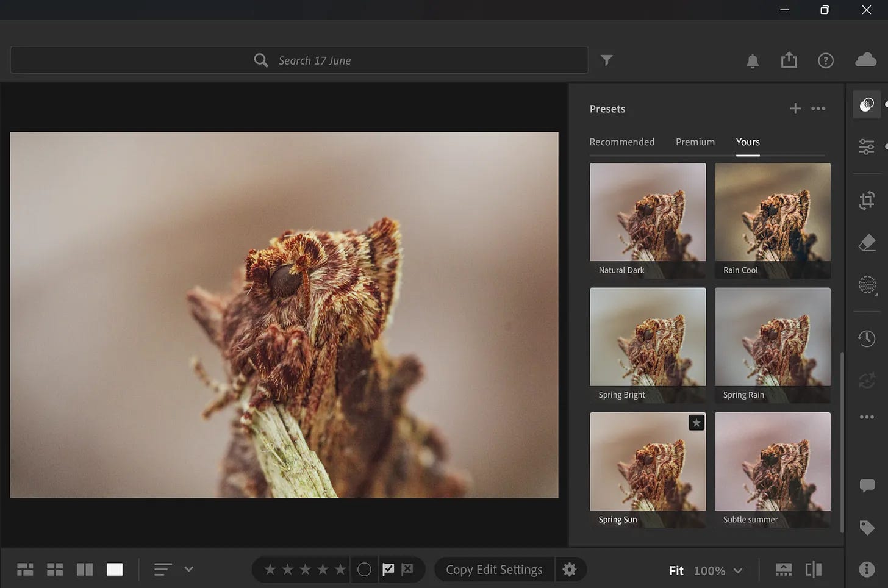Screen dimensions: 888x588
Task: Select the Healing eraser tool
Action: [866, 243]
